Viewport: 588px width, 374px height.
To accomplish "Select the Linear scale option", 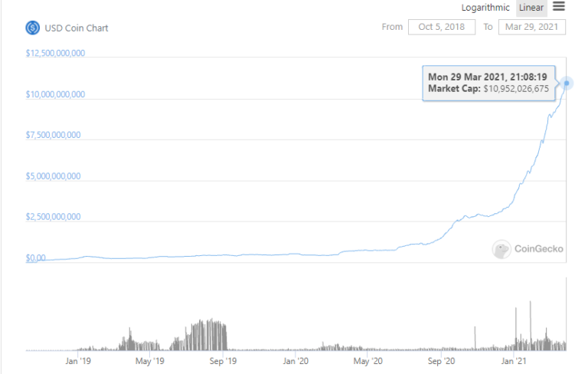I will click(531, 8).
